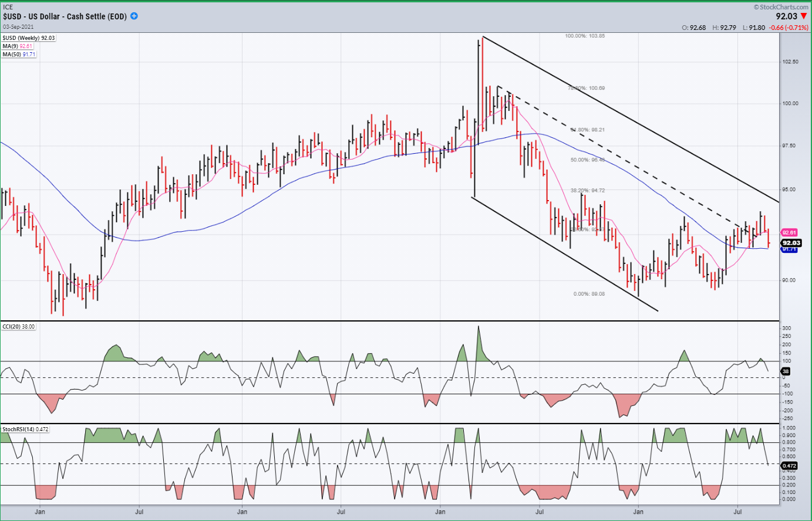Click the black '38' CCI value tag
This screenshot has height=521, width=812.
[786, 371]
